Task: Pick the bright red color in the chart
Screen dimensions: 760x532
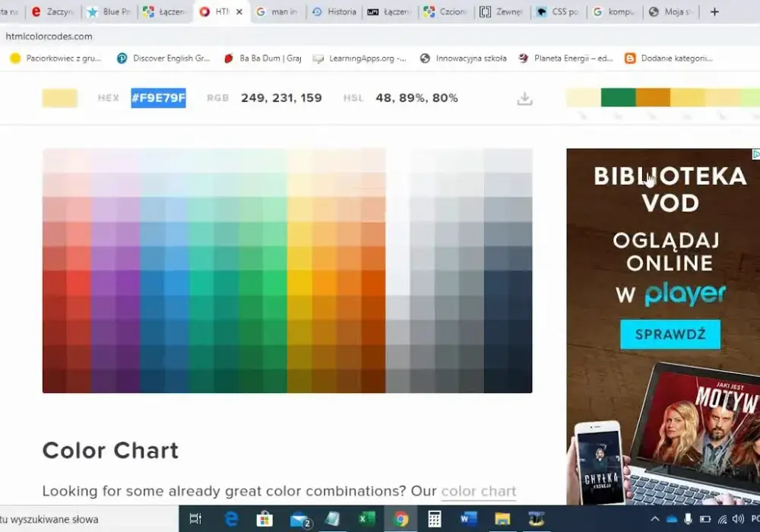Action: coord(78,283)
